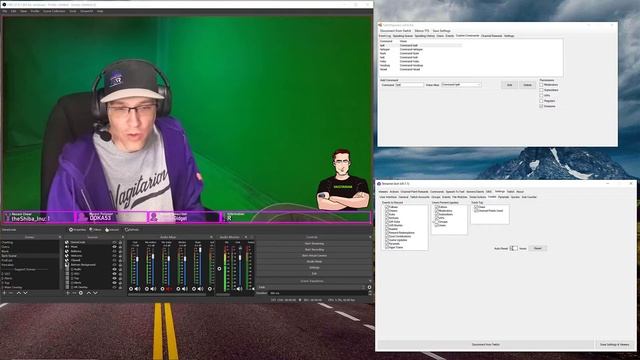Click the Reset button next to Auto Reset
Viewport: 640px width, 360px height.
538,248
